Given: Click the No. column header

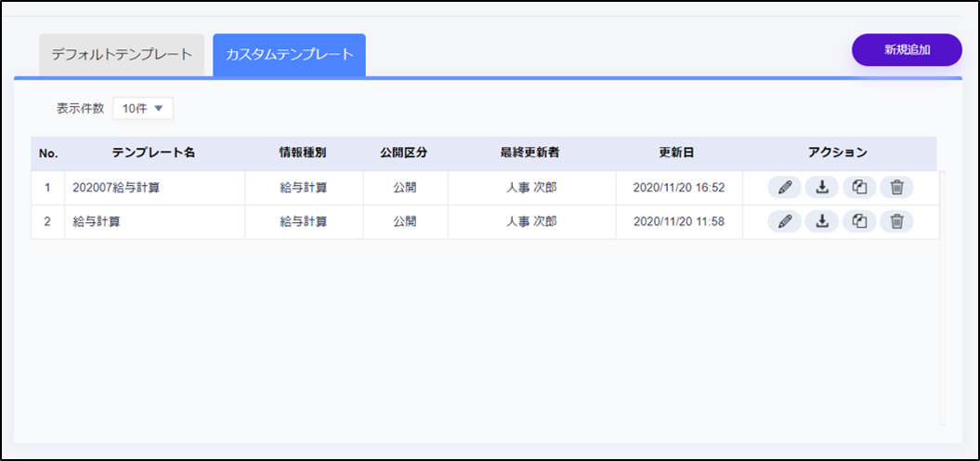Looking at the screenshot, I should point(48,153).
